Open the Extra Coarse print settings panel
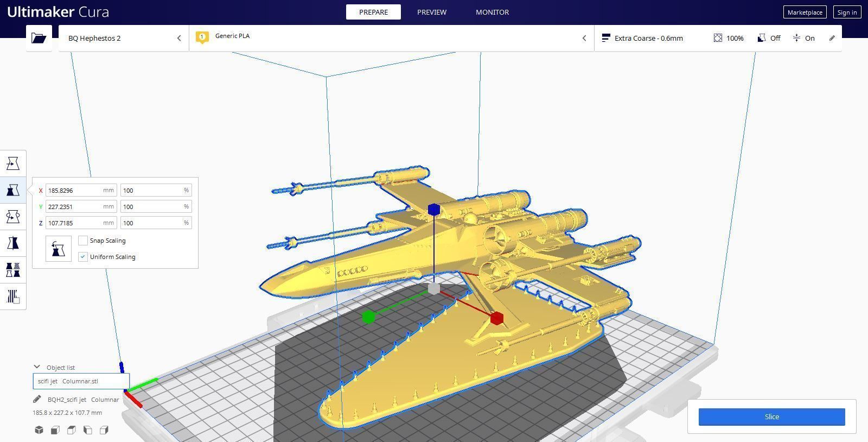868x442 pixels. click(718, 38)
